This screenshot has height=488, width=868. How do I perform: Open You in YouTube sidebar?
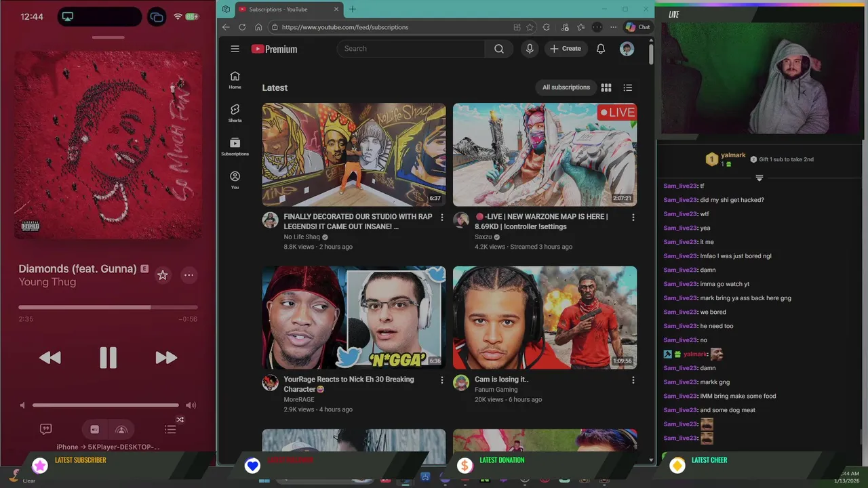(235, 180)
